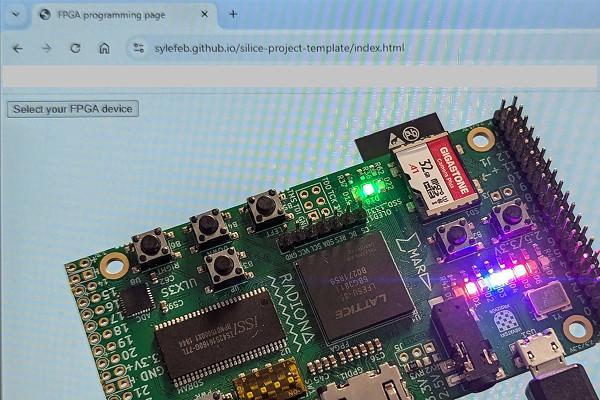Go back with the back arrow
Screen dimensions: 600x400
click(17, 48)
